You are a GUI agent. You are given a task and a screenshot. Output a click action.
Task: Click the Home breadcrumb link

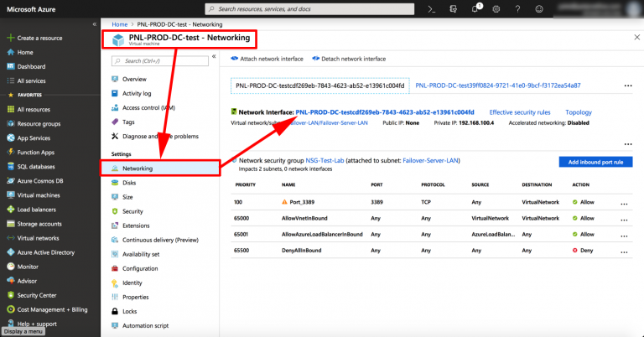pos(120,24)
